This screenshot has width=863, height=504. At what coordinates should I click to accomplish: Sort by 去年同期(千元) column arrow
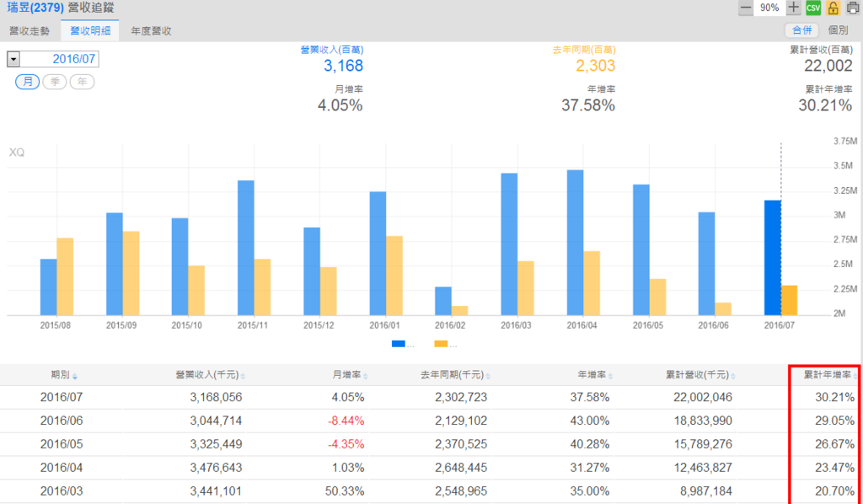pos(488,377)
